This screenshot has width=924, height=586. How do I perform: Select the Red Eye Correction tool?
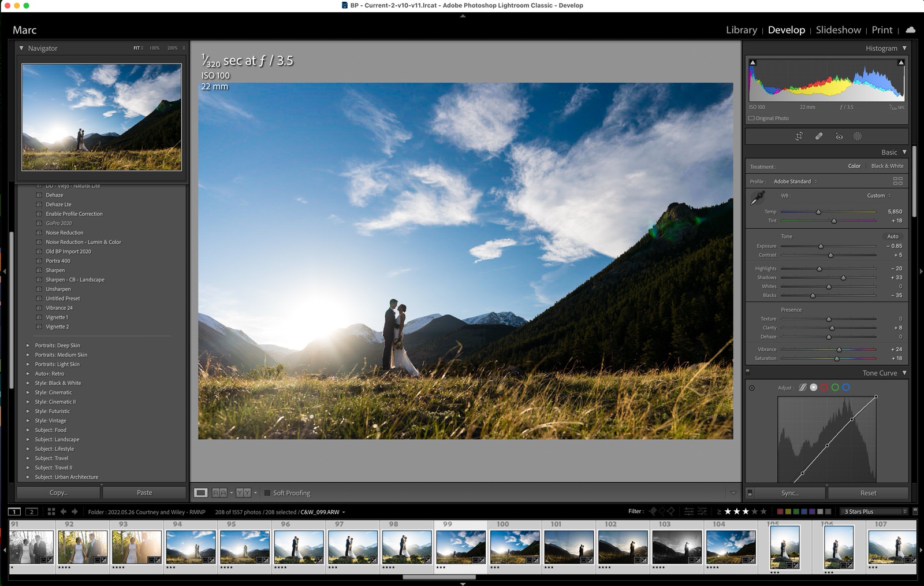point(839,136)
